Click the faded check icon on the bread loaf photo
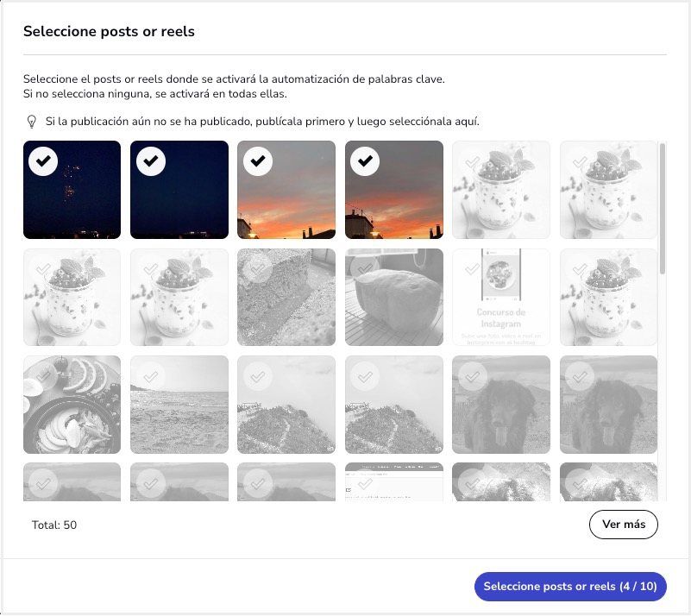 [x=365, y=270]
